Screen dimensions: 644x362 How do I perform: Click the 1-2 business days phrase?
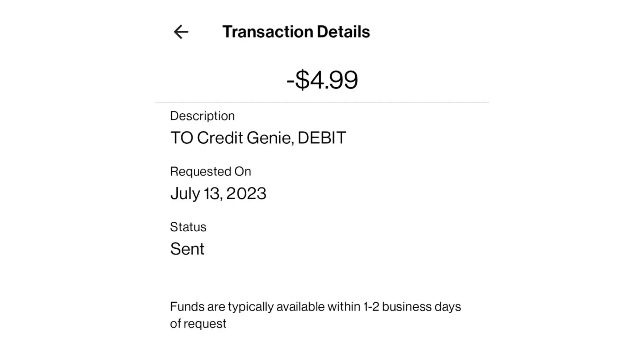click(412, 307)
